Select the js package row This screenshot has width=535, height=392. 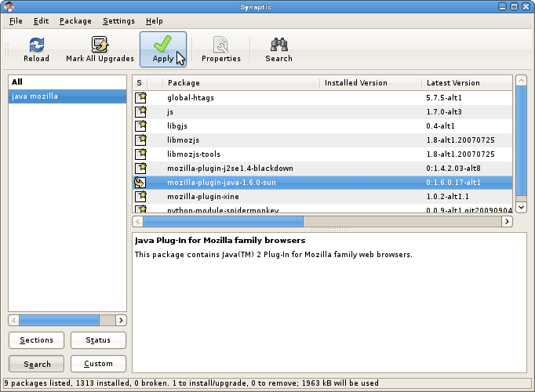click(x=322, y=112)
